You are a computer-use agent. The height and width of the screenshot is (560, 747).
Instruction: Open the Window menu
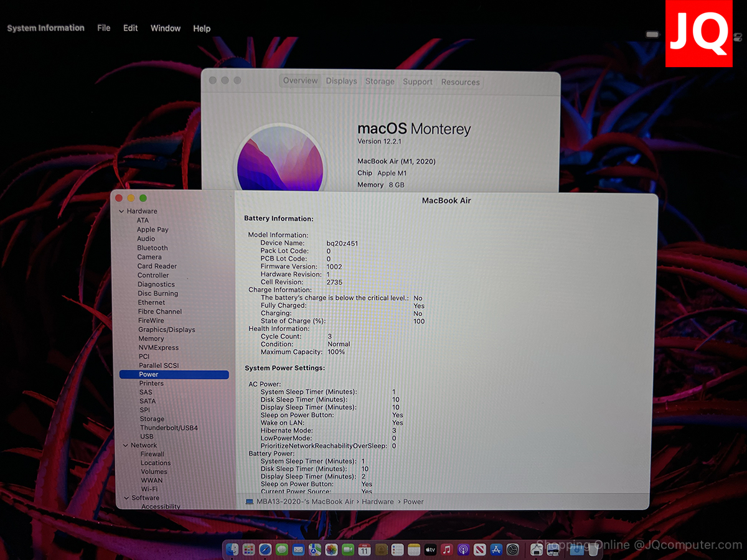(x=166, y=29)
